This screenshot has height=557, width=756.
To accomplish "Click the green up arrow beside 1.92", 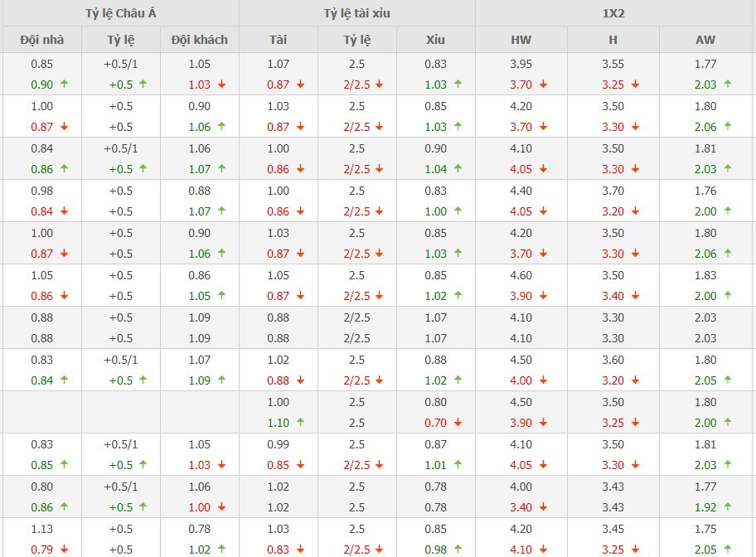I will pos(728,506).
